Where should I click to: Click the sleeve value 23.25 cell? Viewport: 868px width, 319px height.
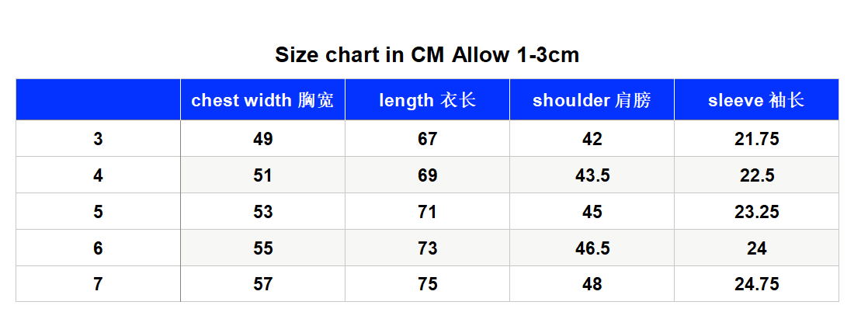(757, 212)
